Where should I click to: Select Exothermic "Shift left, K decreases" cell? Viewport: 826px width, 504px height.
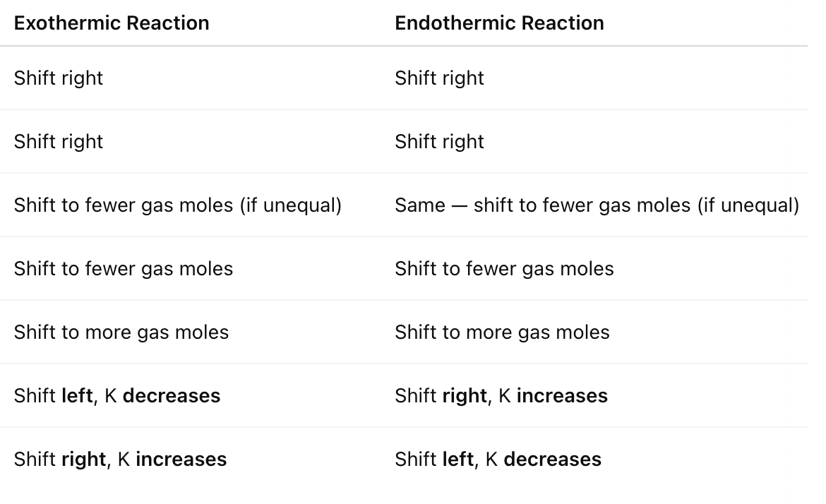tap(116, 395)
